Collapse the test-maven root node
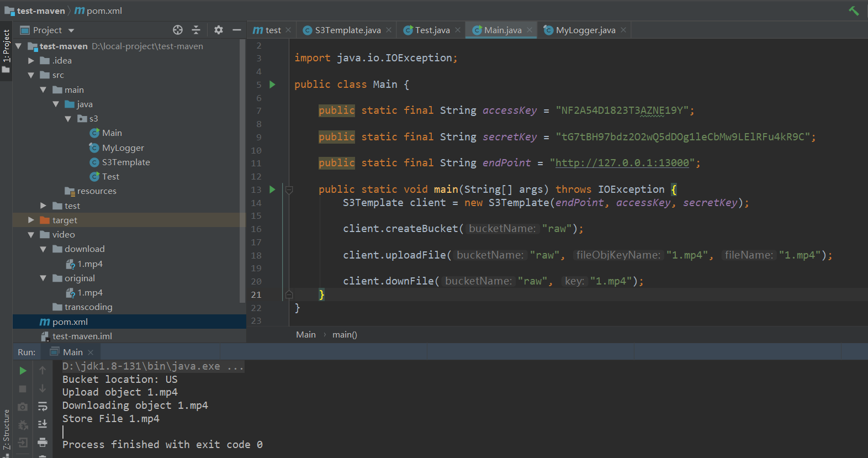This screenshot has height=458, width=868. coord(19,46)
